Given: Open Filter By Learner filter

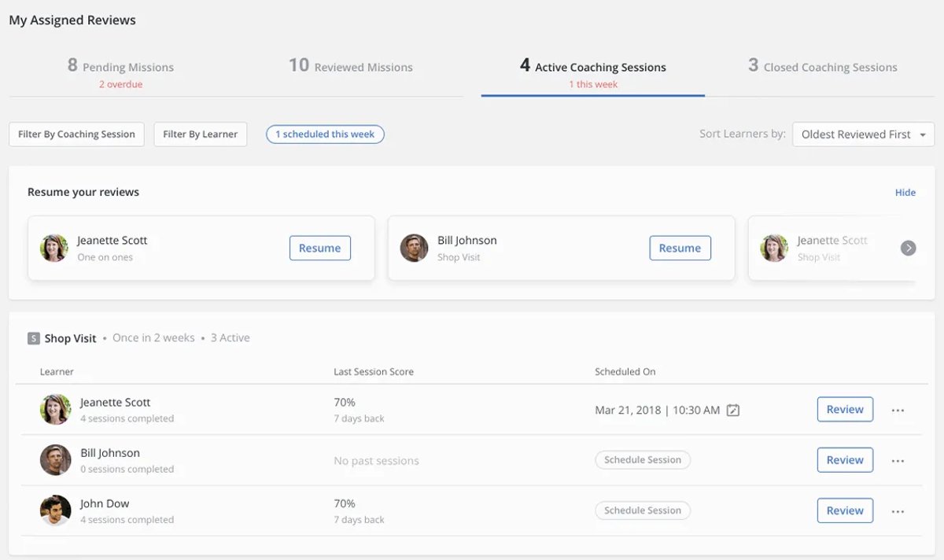Looking at the screenshot, I should click(x=200, y=134).
